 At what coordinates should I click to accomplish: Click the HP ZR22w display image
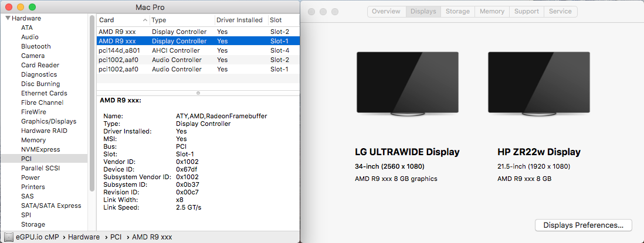pyautogui.click(x=539, y=84)
